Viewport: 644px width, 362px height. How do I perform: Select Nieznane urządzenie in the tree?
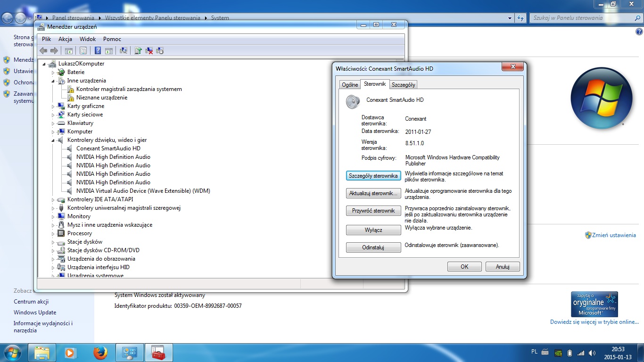click(x=102, y=98)
